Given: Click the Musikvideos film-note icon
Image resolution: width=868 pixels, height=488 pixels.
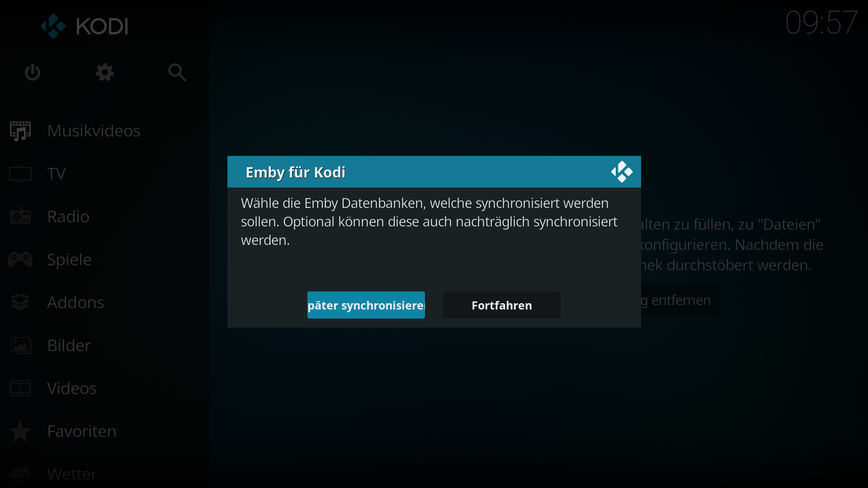Looking at the screenshot, I should pos(20,131).
